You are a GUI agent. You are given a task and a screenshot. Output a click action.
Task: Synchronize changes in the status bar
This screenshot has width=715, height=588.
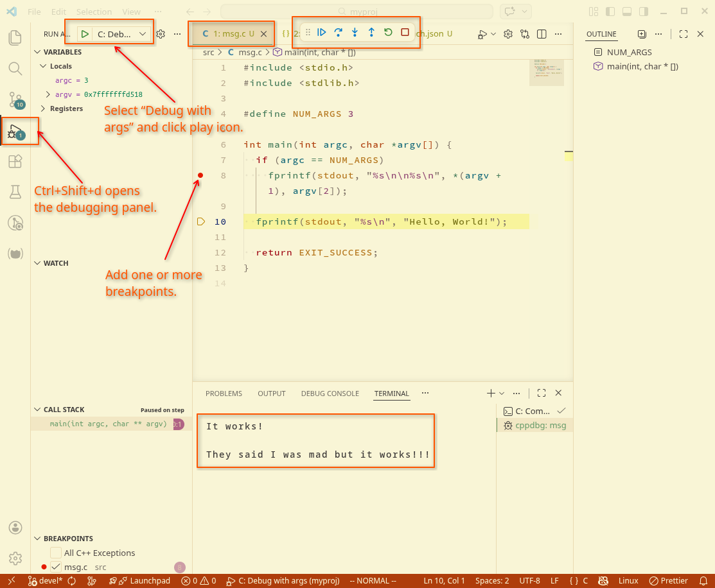(71, 581)
